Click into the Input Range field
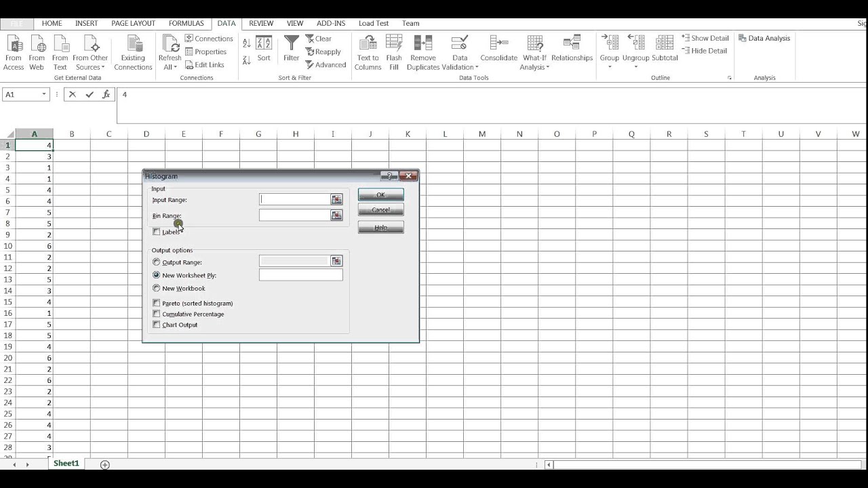 pyautogui.click(x=294, y=199)
